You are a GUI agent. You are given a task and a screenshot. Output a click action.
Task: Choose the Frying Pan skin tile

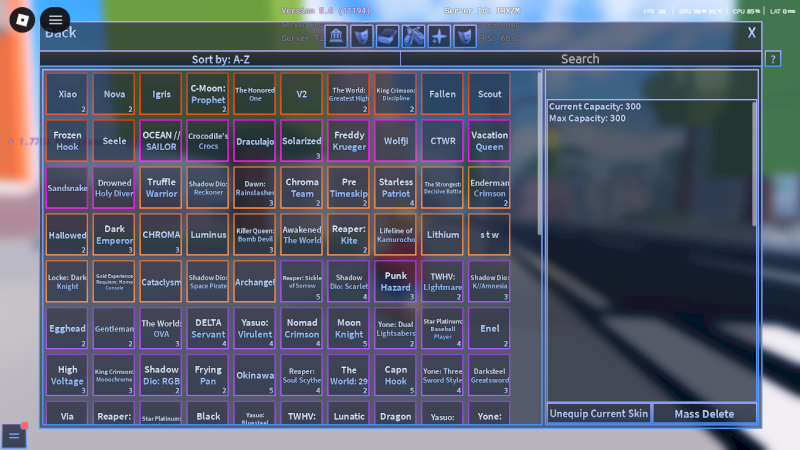pos(208,376)
